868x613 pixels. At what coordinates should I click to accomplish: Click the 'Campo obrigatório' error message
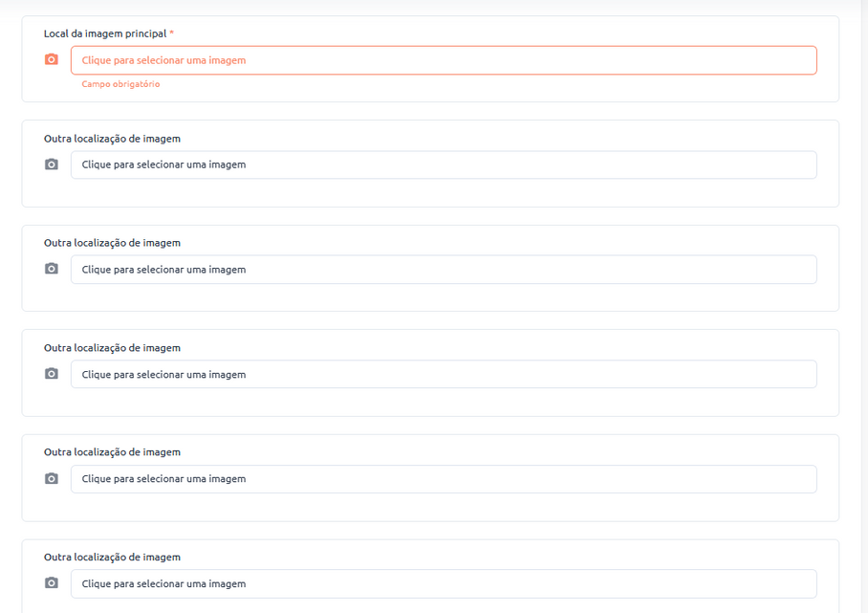click(x=120, y=84)
